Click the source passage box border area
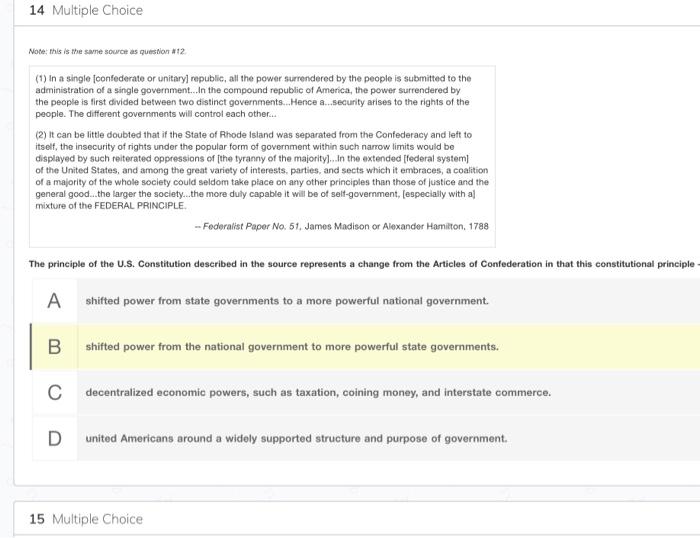This screenshot has height=538, width=700. pyautogui.click(x=262, y=156)
